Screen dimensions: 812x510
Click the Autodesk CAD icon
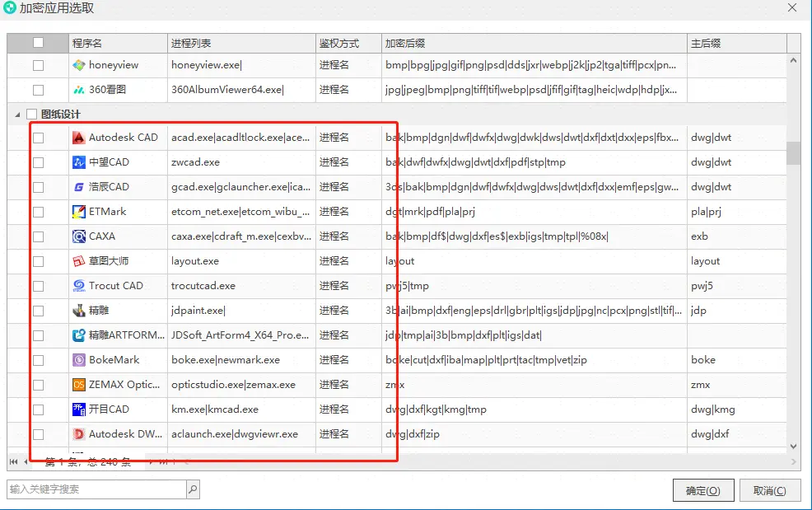tap(79, 138)
